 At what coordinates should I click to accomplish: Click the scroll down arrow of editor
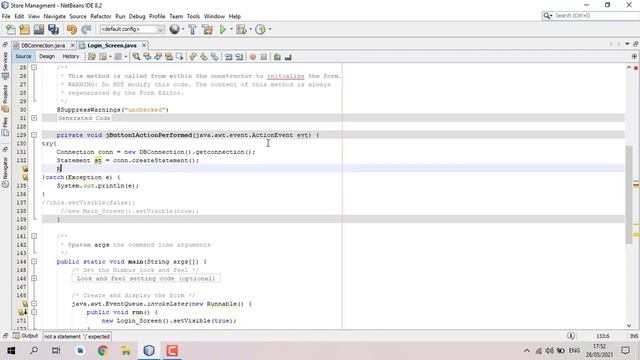[x=629, y=326]
